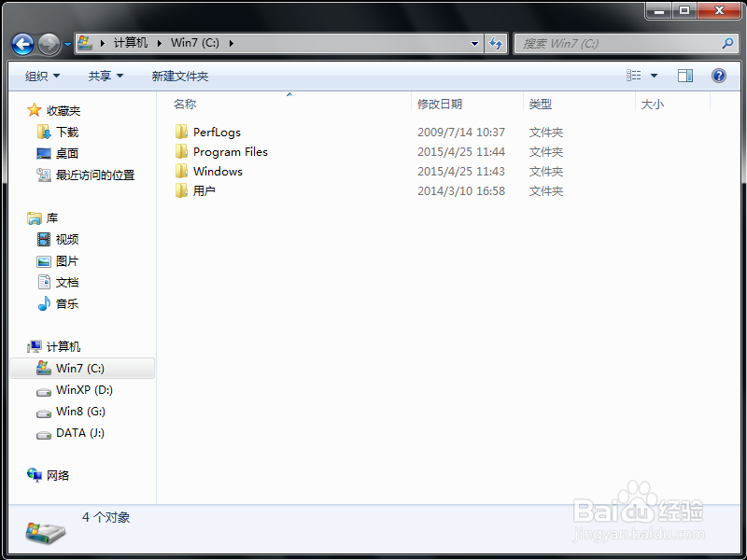
Task: Select the Windows folder icon
Action: click(x=181, y=171)
